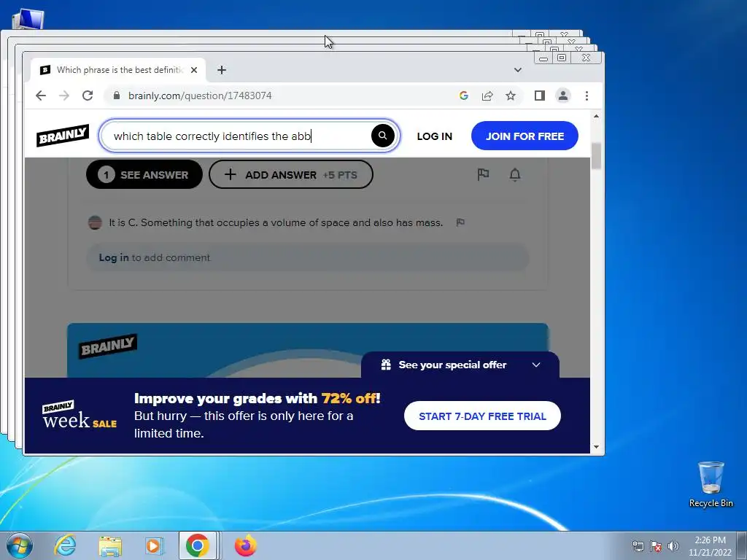
Task: Click page scrollbar up arrow
Action: click(x=596, y=116)
